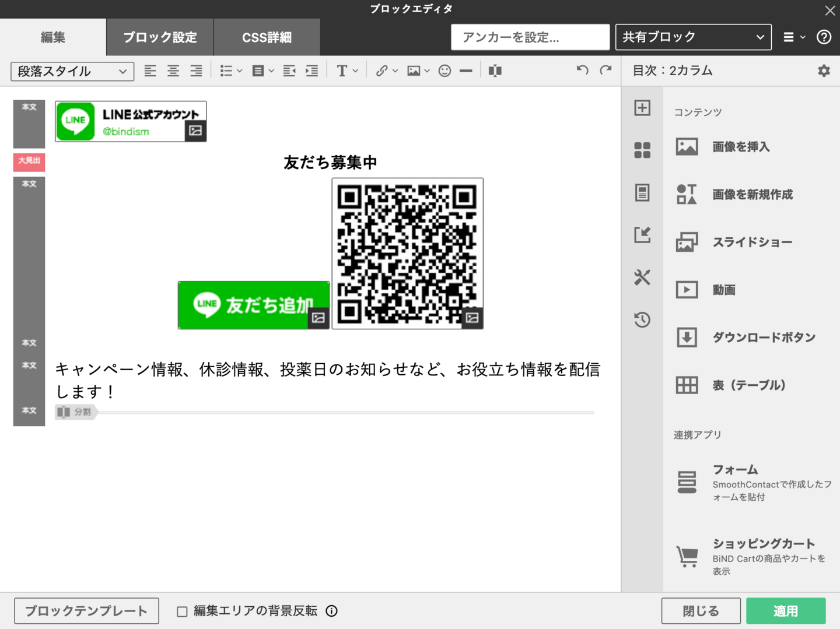Redo the last edit
The width and height of the screenshot is (840, 629).
click(606, 71)
